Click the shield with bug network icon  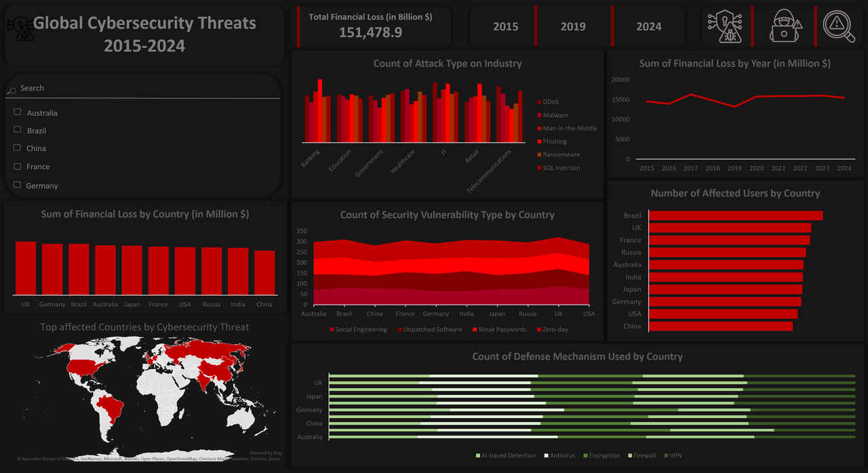click(x=725, y=26)
